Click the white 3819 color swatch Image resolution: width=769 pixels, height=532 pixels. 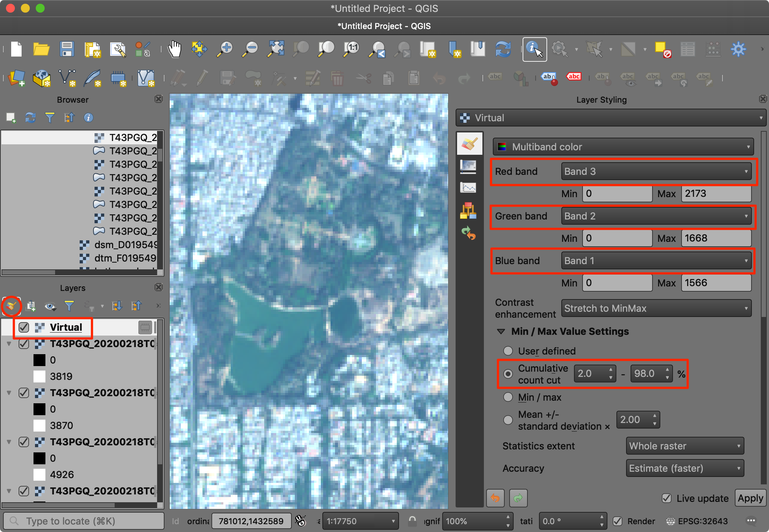pyautogui.click(x=39, y=376)
